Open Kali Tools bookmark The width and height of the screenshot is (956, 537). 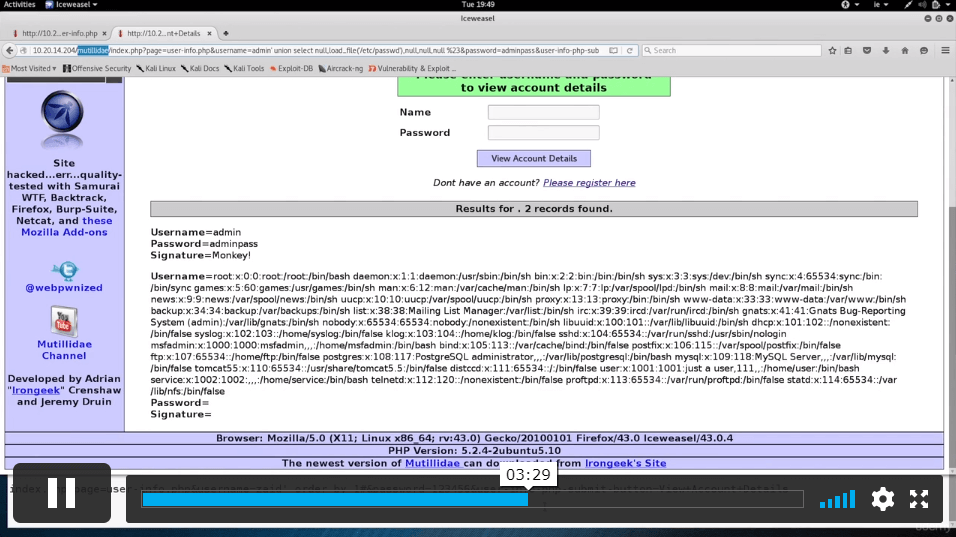click(x=244, y=69)
